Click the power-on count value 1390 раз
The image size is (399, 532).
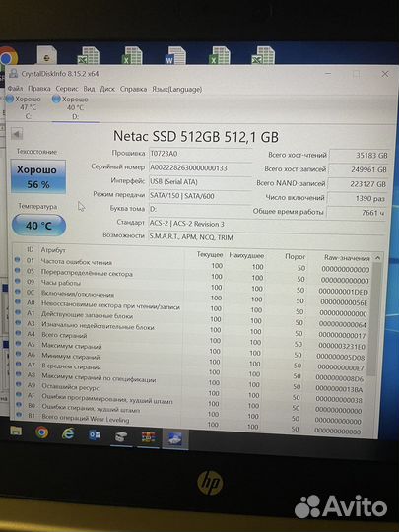click(x=357, y=198)
